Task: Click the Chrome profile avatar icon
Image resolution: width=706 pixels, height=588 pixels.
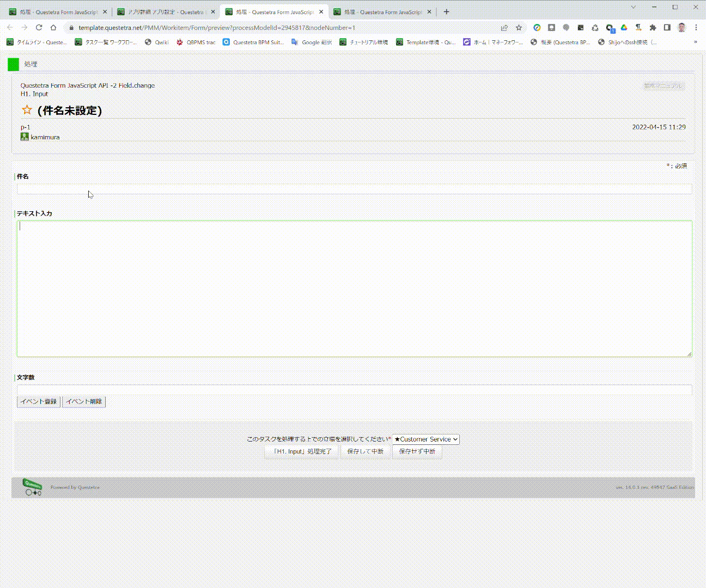Action: pyautogui.click(x=681, y=27)
